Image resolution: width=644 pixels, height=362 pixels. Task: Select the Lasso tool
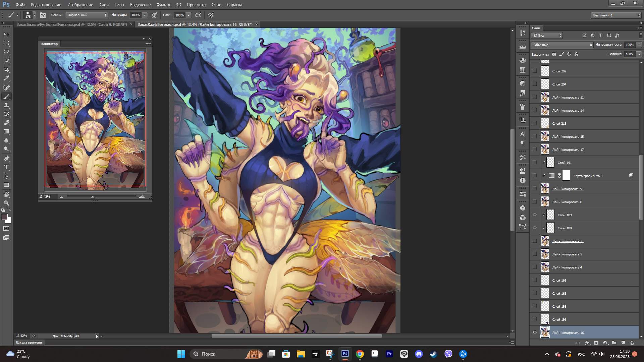coord(6,52)
